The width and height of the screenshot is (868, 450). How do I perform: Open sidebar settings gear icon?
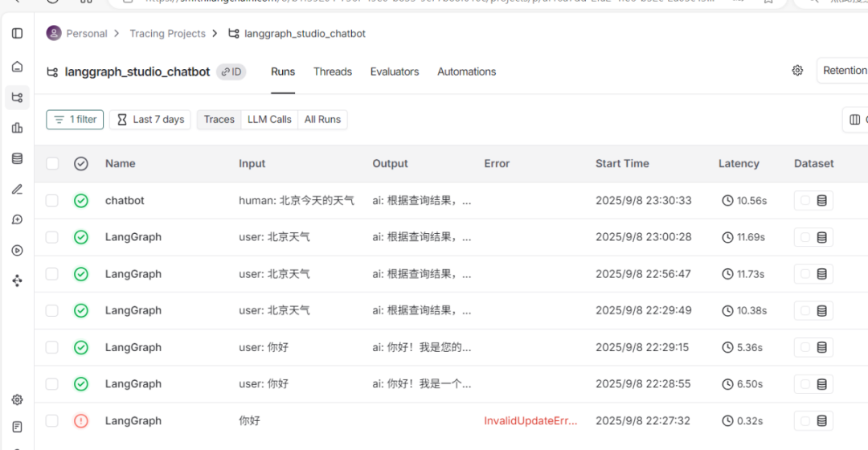tap(17, 399)
